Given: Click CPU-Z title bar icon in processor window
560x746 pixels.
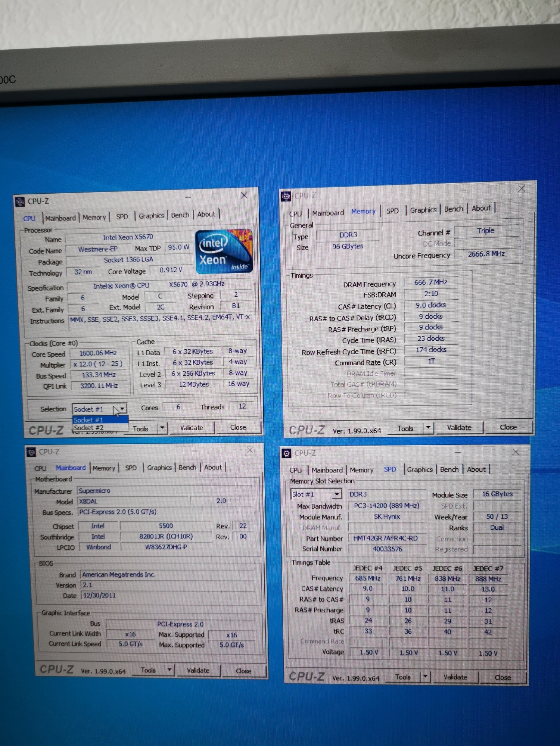Looking at the screenshot, I should [20, 202].
